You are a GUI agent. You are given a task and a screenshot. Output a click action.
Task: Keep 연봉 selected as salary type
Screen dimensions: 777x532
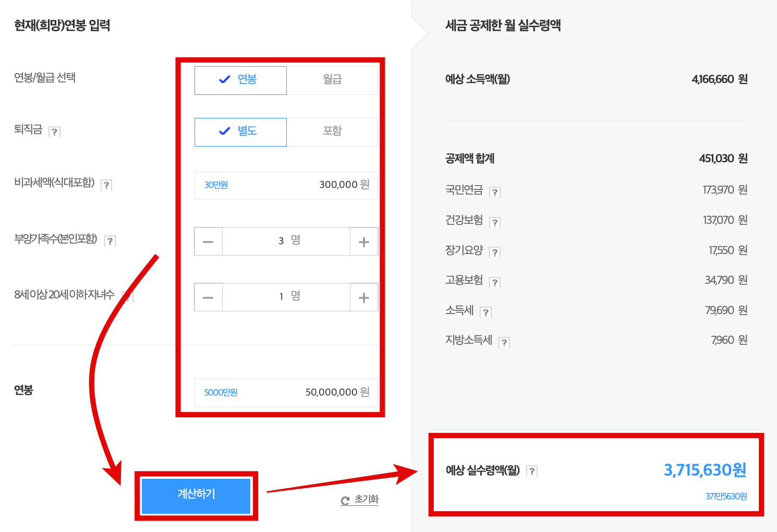[240, 80]
